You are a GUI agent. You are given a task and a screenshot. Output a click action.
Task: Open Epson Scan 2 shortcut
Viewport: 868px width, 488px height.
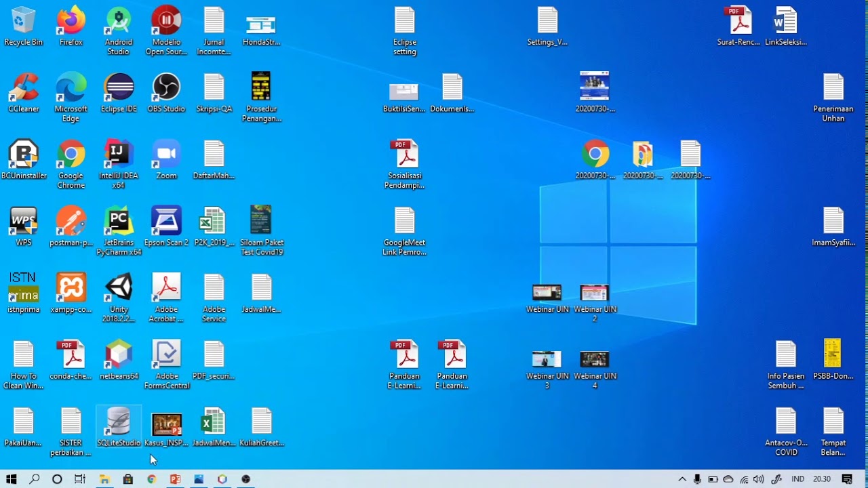tap(166, 227)
